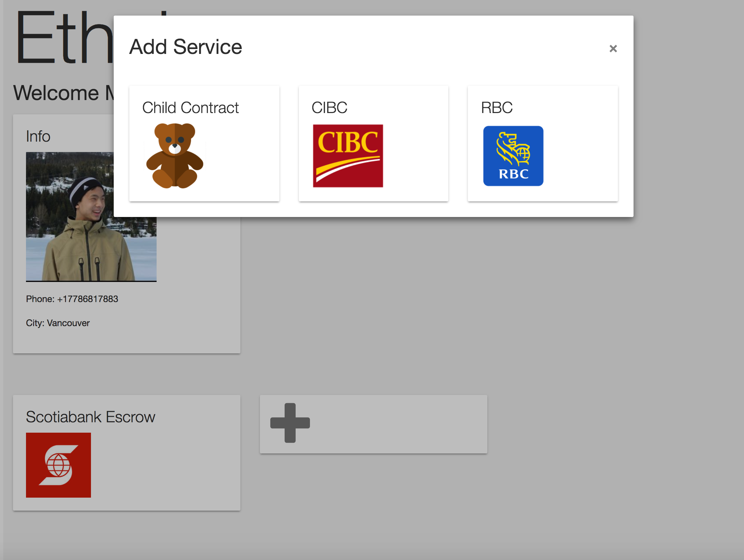Click the teddy bear Child Contract icon
This screenshot has width=744, height=560.
[174, 156]
